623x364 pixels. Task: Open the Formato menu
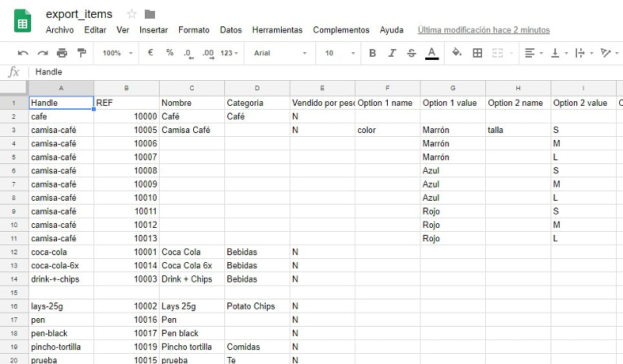[x=193, y=30]
